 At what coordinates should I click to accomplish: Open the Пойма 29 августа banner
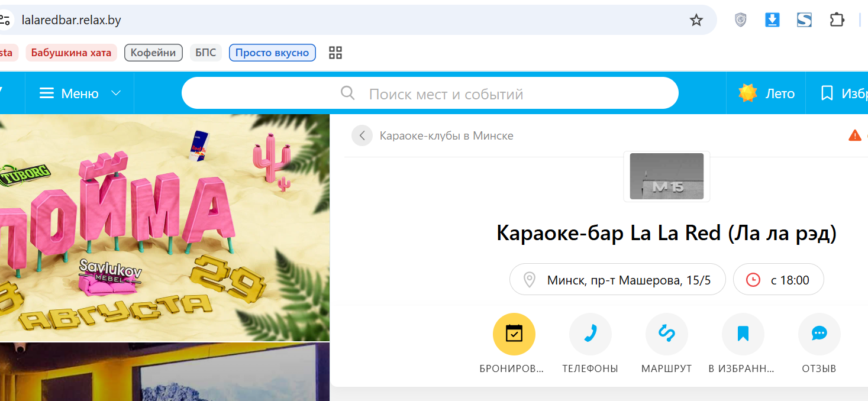coord(164,228)
